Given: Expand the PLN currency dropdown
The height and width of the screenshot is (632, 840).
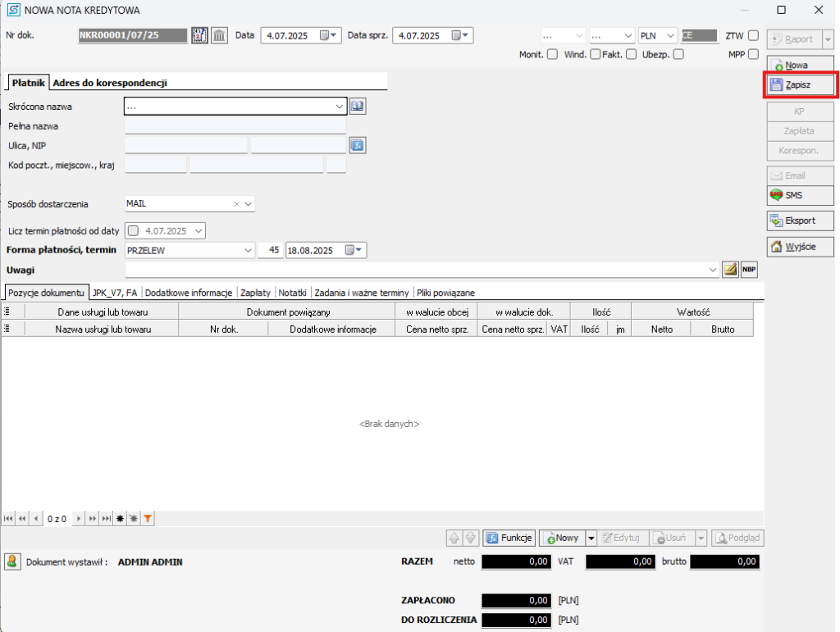Looking at the screenshot, I should (x=670, y=35).
